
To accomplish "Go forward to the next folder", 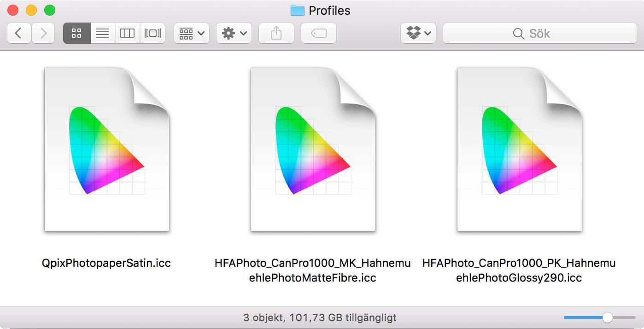I will (x=43, y=33).
